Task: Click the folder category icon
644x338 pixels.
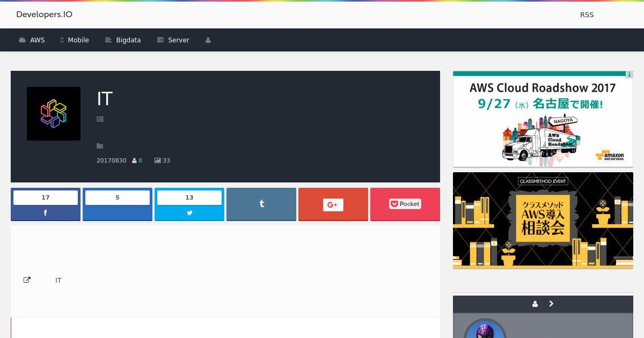Action: pos(100,146)
